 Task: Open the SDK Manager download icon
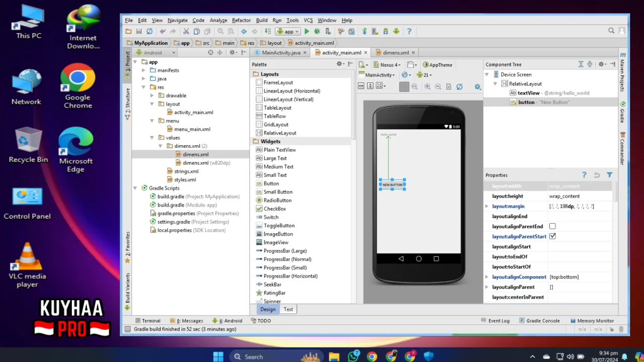[x=386, y=31]
